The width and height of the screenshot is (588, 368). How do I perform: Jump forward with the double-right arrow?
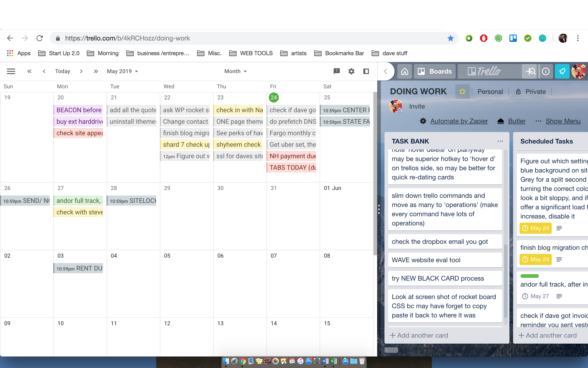[96, 71]
